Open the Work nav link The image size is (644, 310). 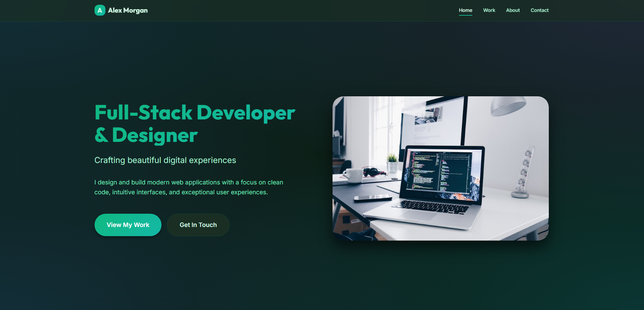pos(489,10)
